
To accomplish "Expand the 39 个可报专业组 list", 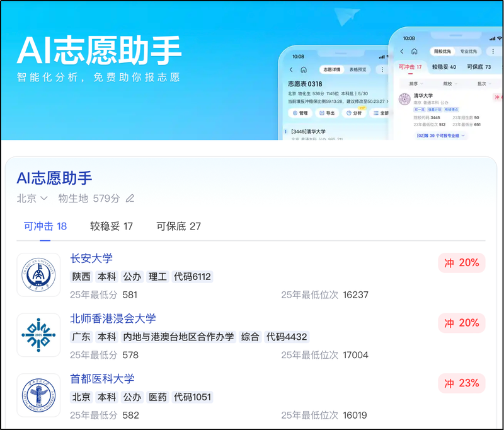I will click(440, 136).
